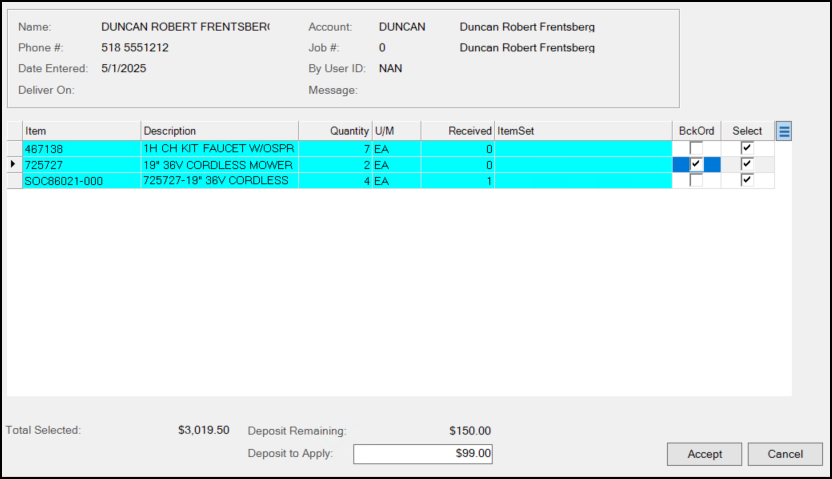Open the grid column menu icon

pos(784,131)
